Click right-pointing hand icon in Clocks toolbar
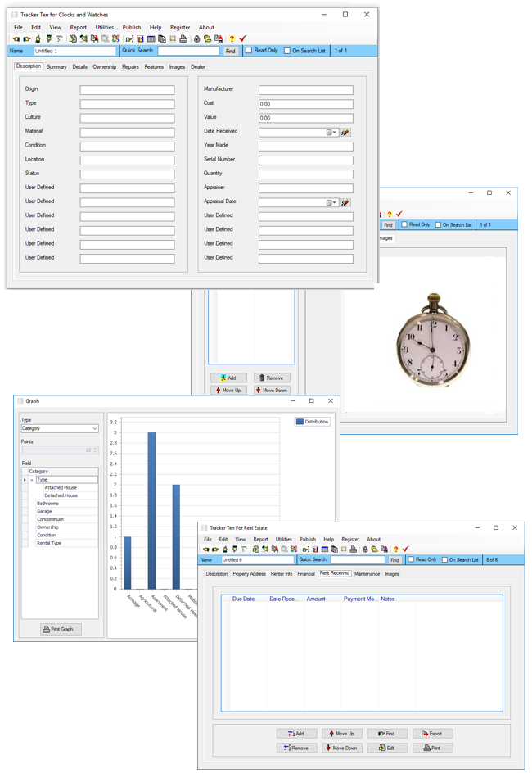Screen dimensions: 532x778 (27, 38)
